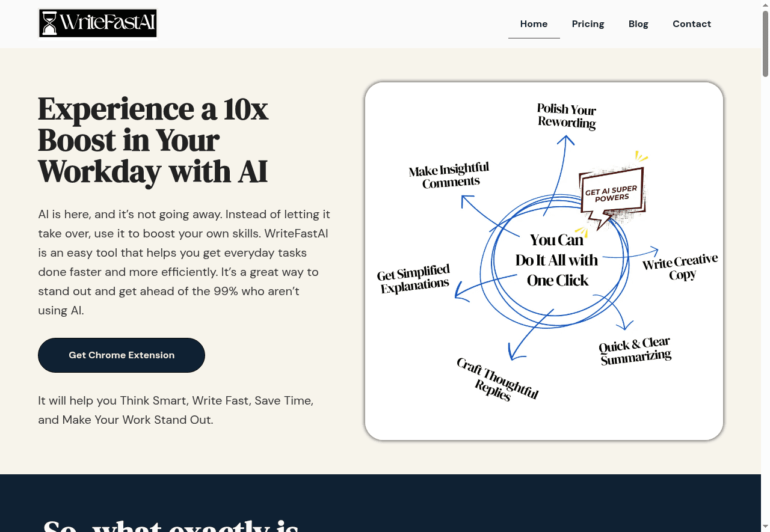Viewport: 770px width, 532px height.
Task: Navigate to the Contact page
Action: [691, 24]
